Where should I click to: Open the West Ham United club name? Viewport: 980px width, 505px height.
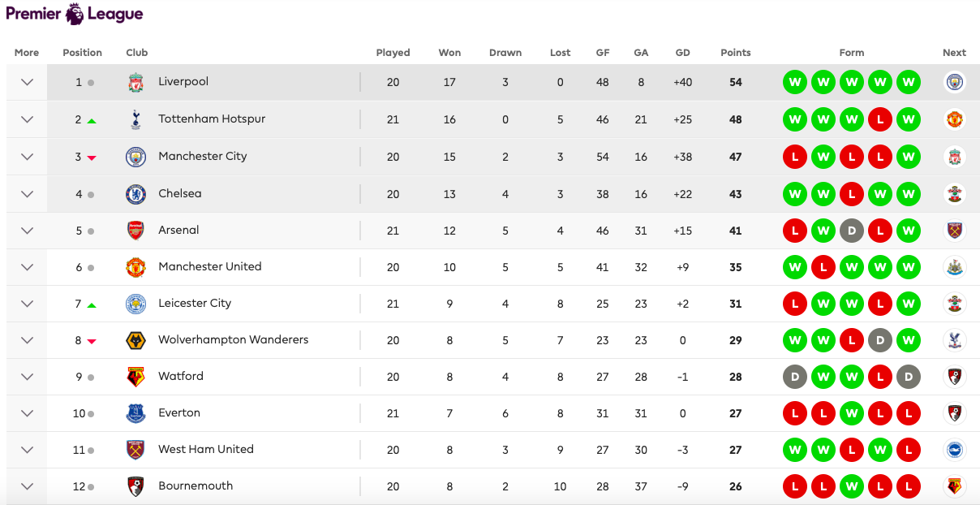coord(206,449)
